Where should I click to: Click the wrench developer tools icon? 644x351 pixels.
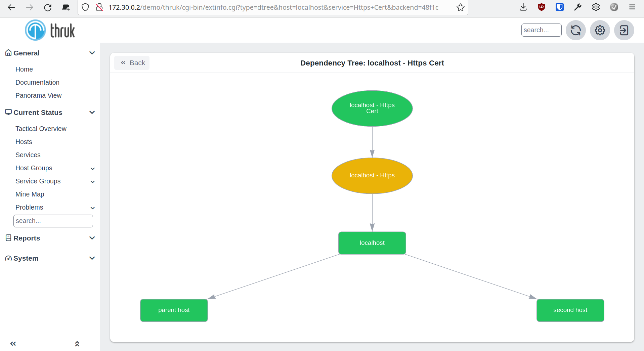click(577, 7)
